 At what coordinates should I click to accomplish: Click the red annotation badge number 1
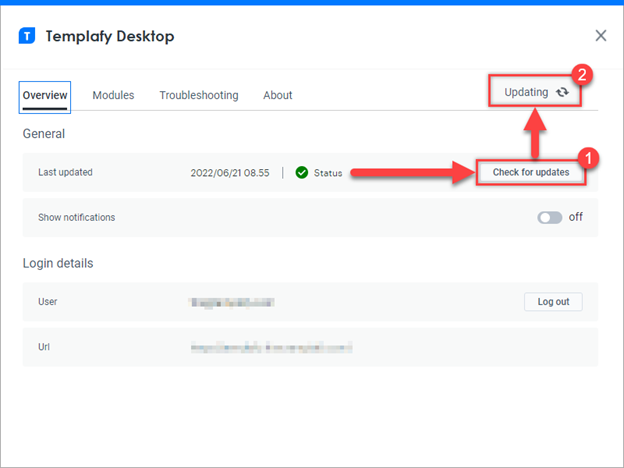(x=591, y=158)
